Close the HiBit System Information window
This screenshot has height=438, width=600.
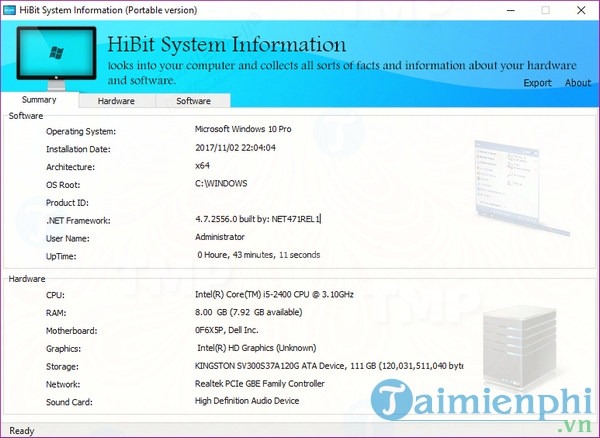click(x=581, y=10)
